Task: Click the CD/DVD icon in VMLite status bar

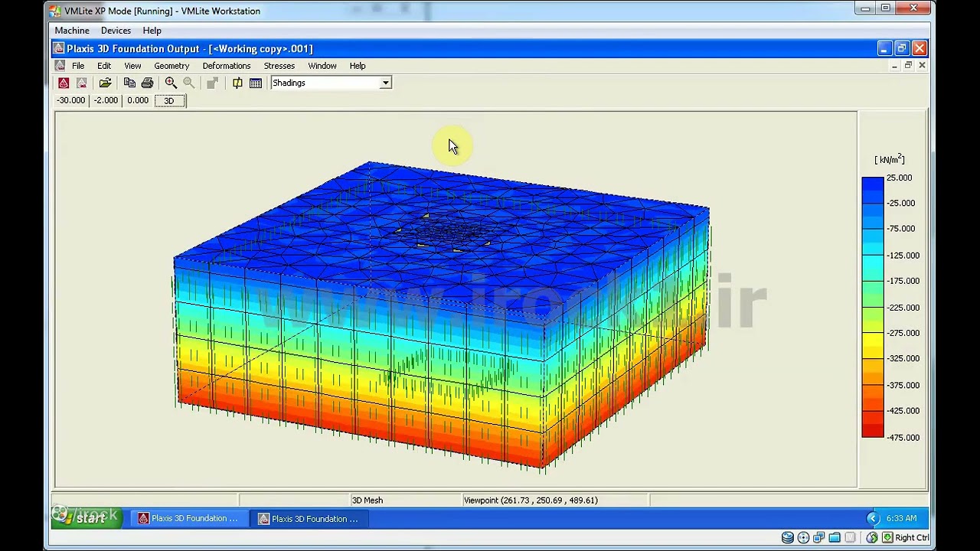Action: point(803,538)
